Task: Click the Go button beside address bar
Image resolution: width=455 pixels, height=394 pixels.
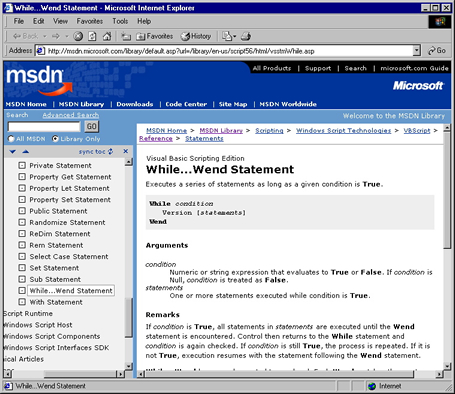Action: (437, 51)
